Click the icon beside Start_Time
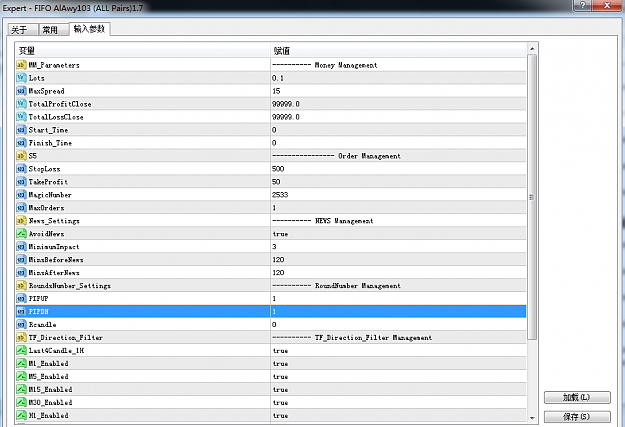The image size is (625, 427). (22, 130)
